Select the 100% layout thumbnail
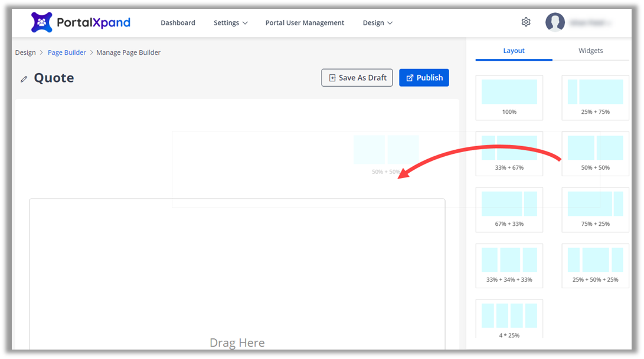This screenshot has height=359, width=644. pyautogui.click(x=509, y=97)
